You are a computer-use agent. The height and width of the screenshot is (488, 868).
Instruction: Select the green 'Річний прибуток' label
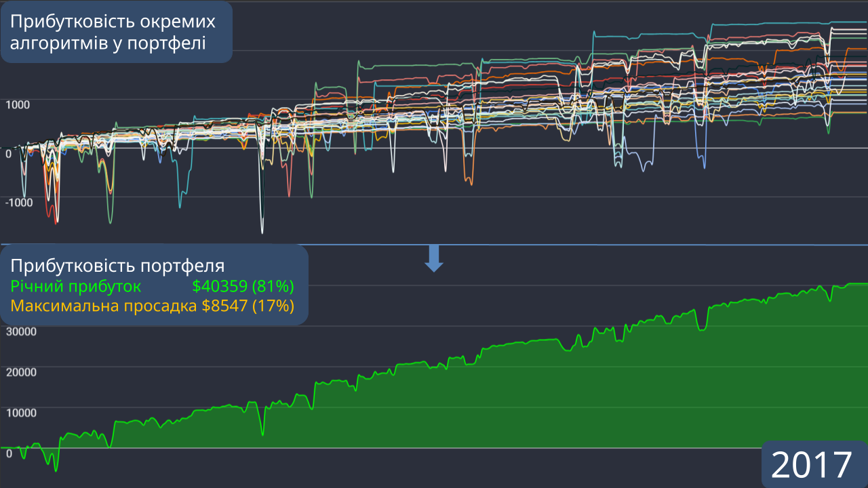[76, 285]
